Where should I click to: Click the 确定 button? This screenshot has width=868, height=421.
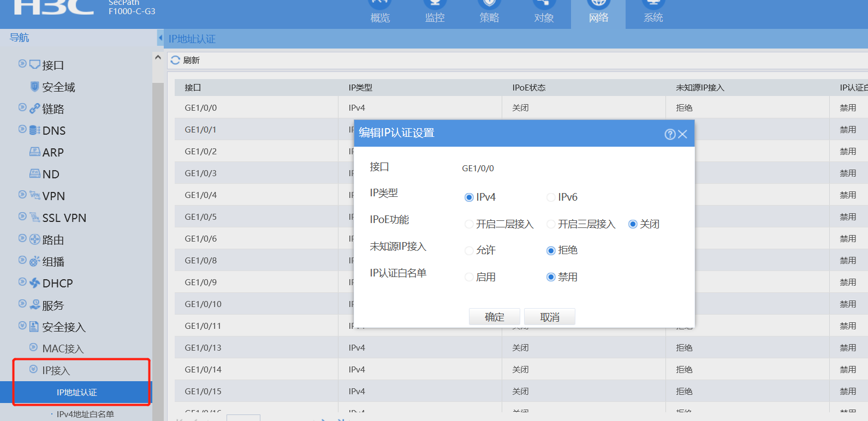pyautogui.click(x=494, y=317)
